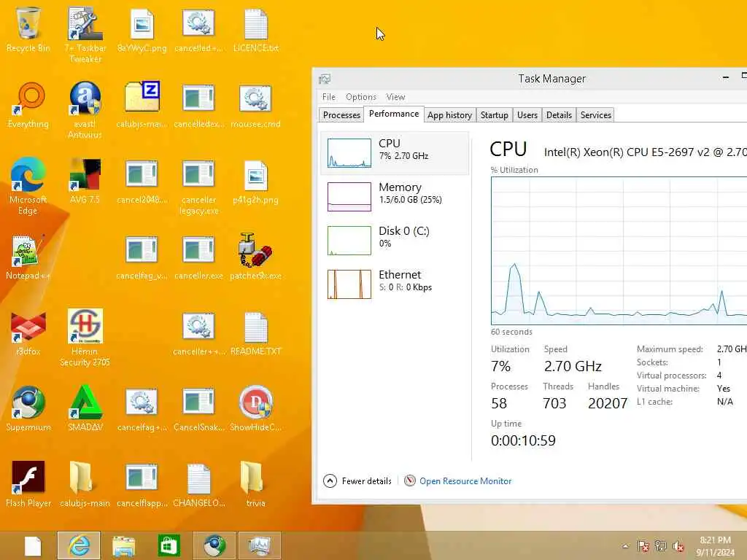Click the Action Center flag tray icon

643,546
